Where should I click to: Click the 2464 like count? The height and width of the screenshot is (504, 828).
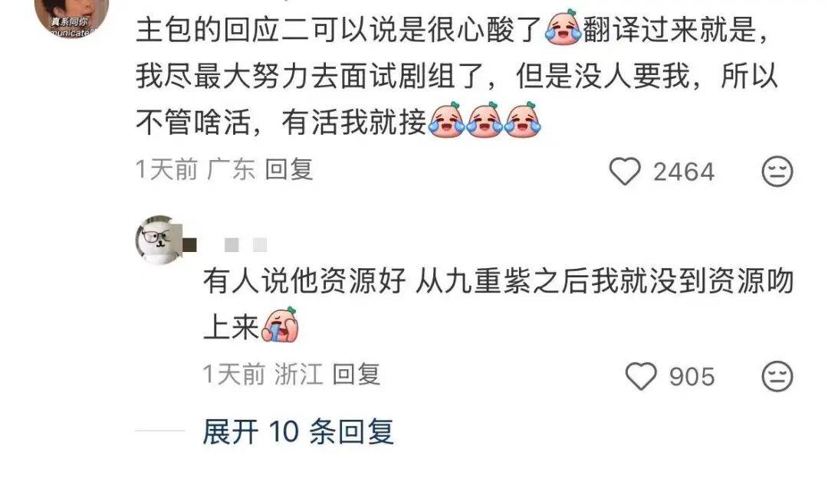point(683,172)
